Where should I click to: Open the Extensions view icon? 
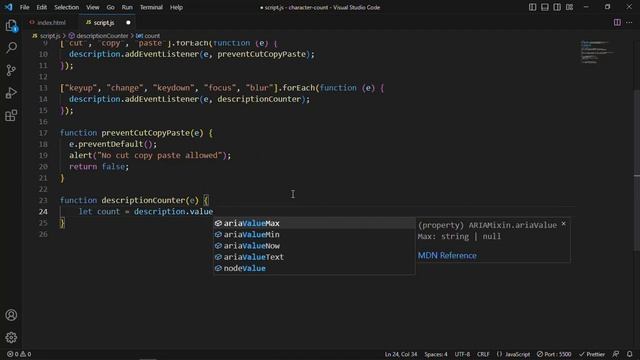click(x=11, y=115)
